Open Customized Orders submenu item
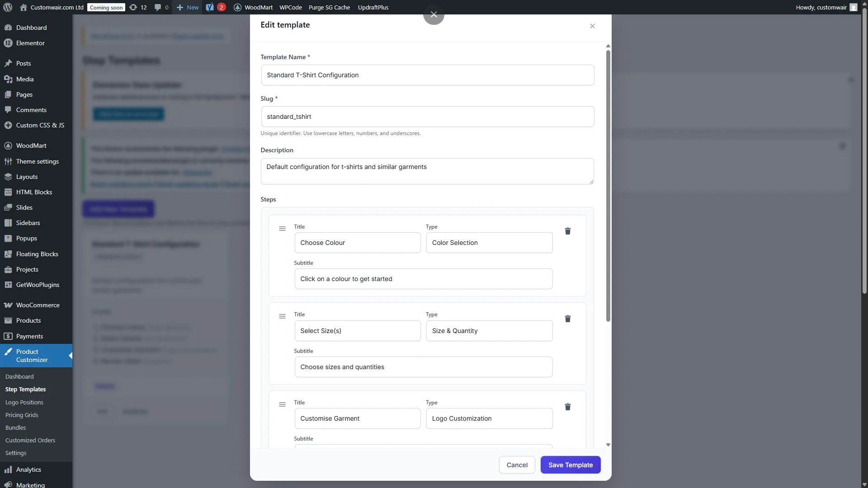 coord(30,440)
